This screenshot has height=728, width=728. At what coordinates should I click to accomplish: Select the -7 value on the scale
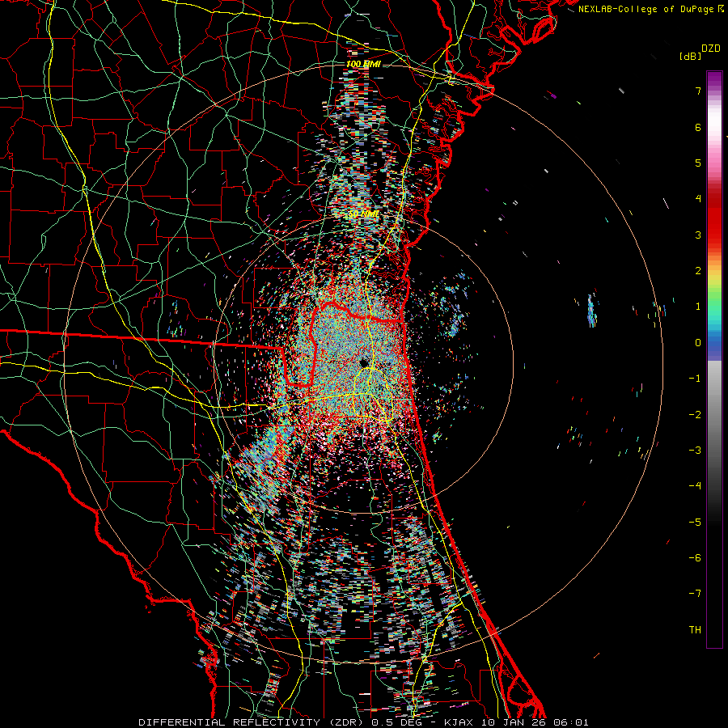point(695,594)
